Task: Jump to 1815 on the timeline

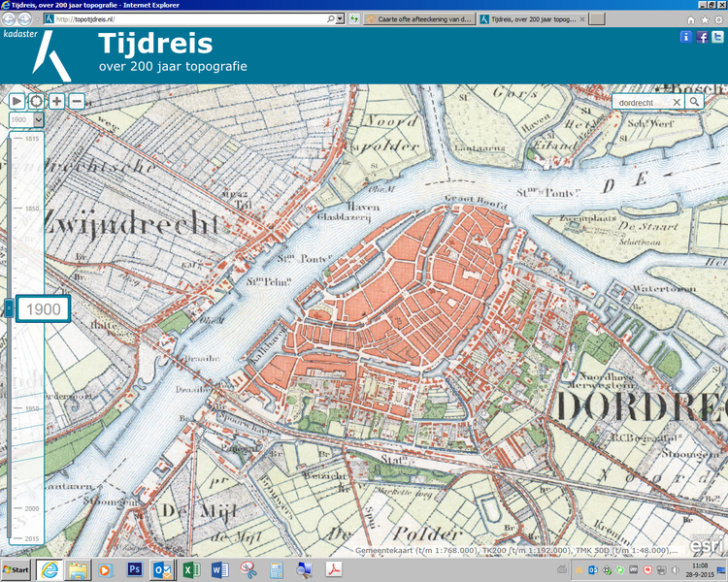Action: pos(32,139)
